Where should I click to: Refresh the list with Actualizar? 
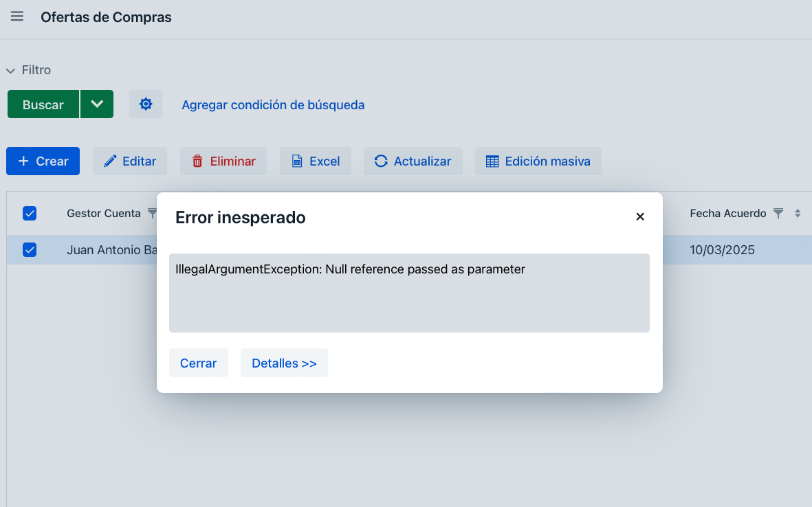coord(413,161)
